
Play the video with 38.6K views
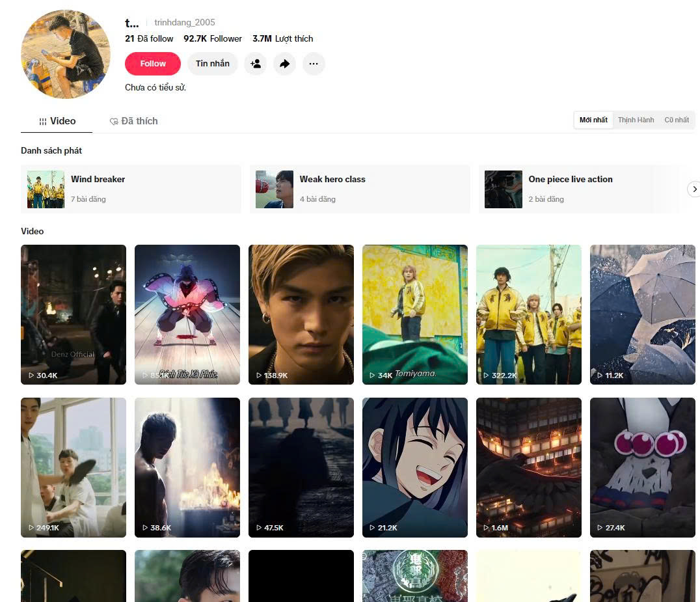point(187,467)
